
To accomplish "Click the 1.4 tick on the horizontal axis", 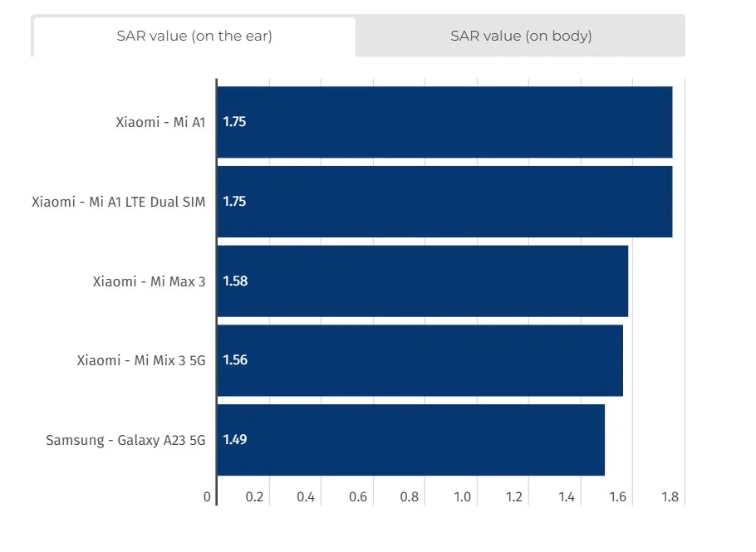I will tap(567, 497).
